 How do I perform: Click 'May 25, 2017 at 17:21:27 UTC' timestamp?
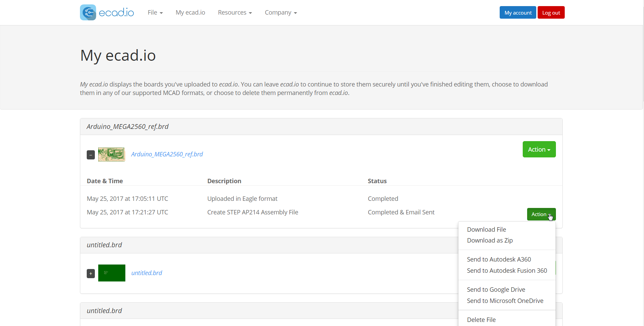(x=127, y=212)
